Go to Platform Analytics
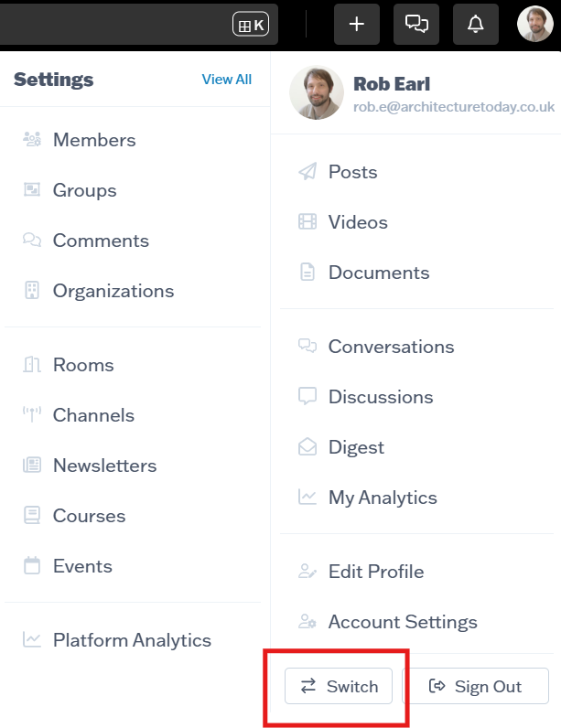The height and width of the screenshot is (728, 561). [132, 640]
